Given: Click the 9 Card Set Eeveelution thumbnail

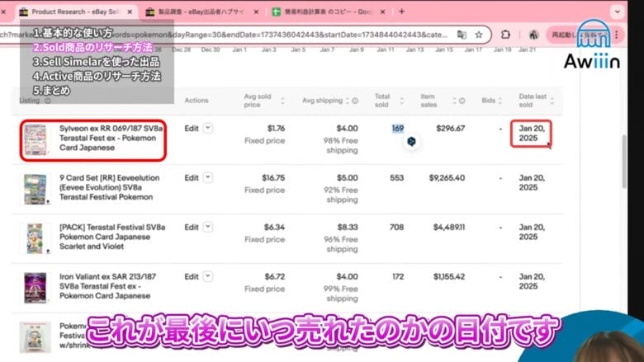Looking at the screenshot, I should [x=36, y=189].
